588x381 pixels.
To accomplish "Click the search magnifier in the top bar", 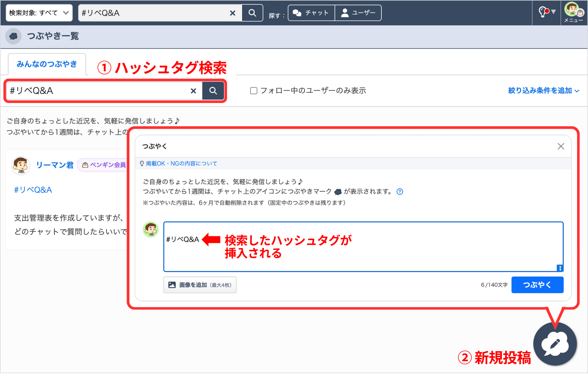I will [252, 13].
